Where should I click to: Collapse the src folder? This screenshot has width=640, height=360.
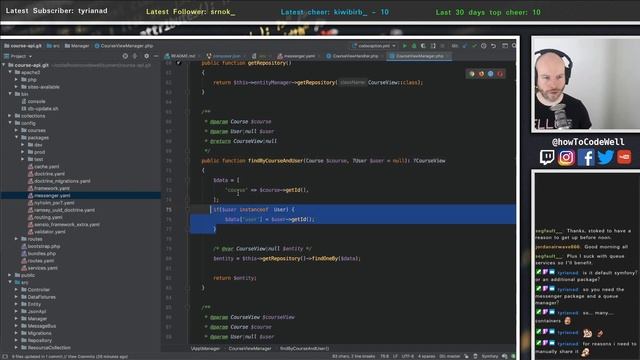click(x=10, y=282)
